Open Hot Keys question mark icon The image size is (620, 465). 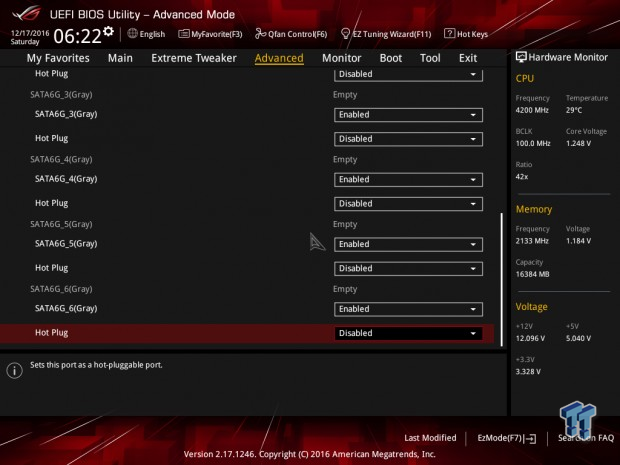[449, 34]
